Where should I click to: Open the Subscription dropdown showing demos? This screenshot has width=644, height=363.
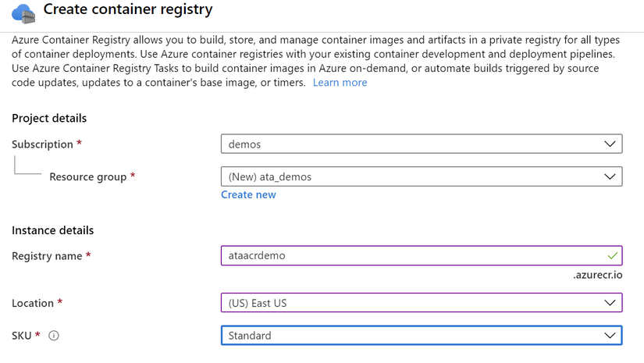[422, 144]
